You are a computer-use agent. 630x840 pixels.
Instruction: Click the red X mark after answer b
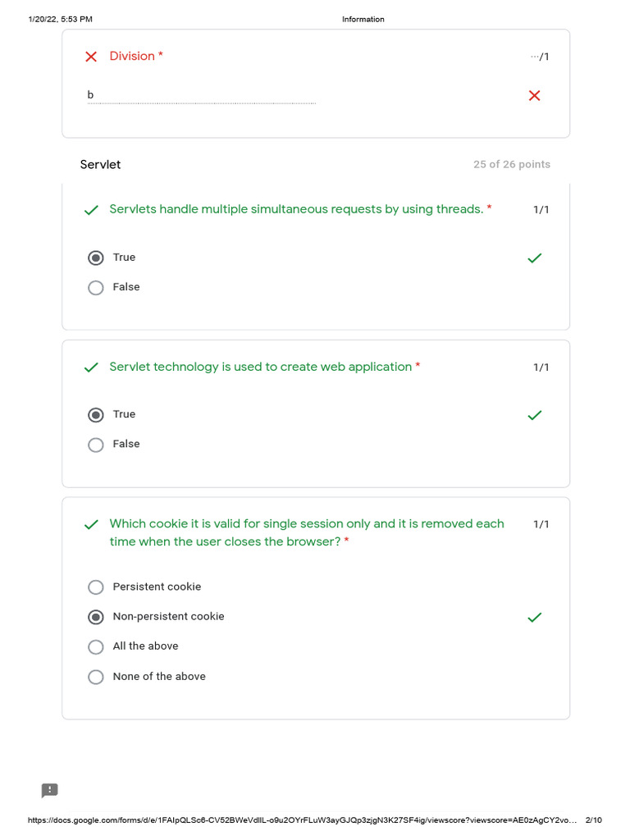[x=534, y=96]
